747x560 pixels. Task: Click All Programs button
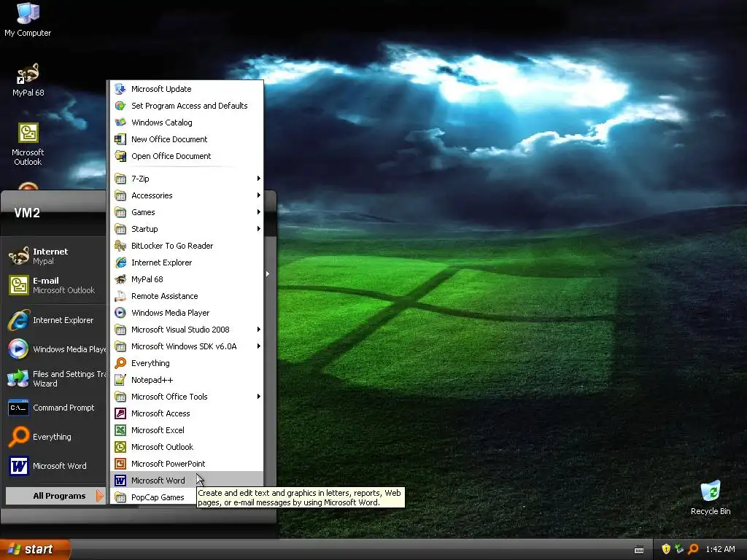(x=55, y=496)
